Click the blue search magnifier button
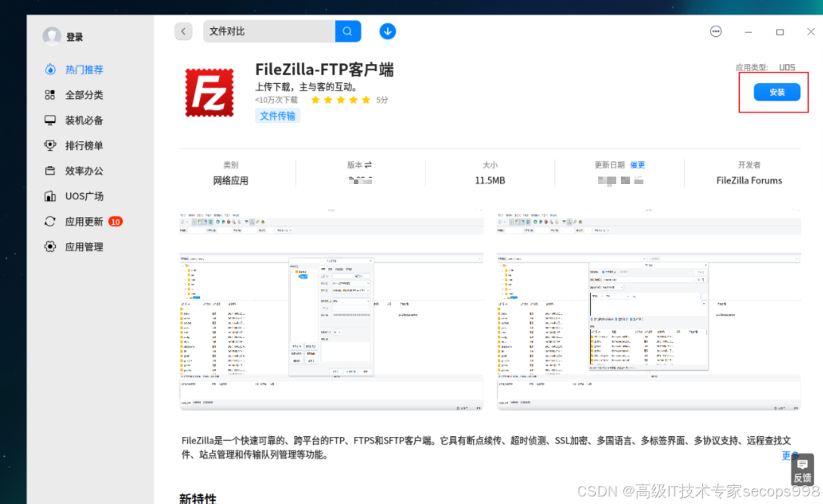Image resolution: width=823 pixels, height=504 pixels. point(348,32)
